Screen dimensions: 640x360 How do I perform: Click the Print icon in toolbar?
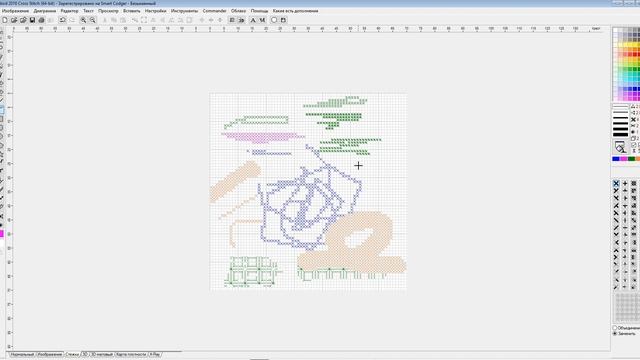click(x=41, y=20)
